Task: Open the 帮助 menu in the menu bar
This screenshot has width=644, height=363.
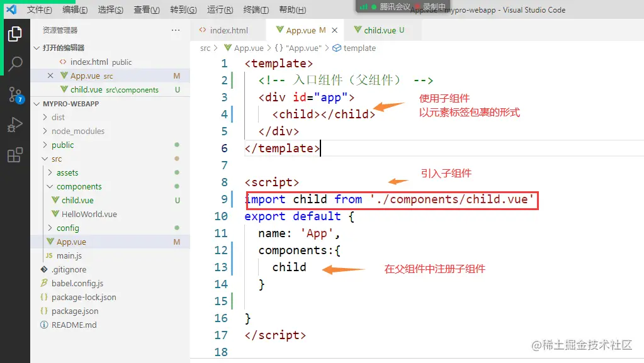Action: (x=291, y=9)
